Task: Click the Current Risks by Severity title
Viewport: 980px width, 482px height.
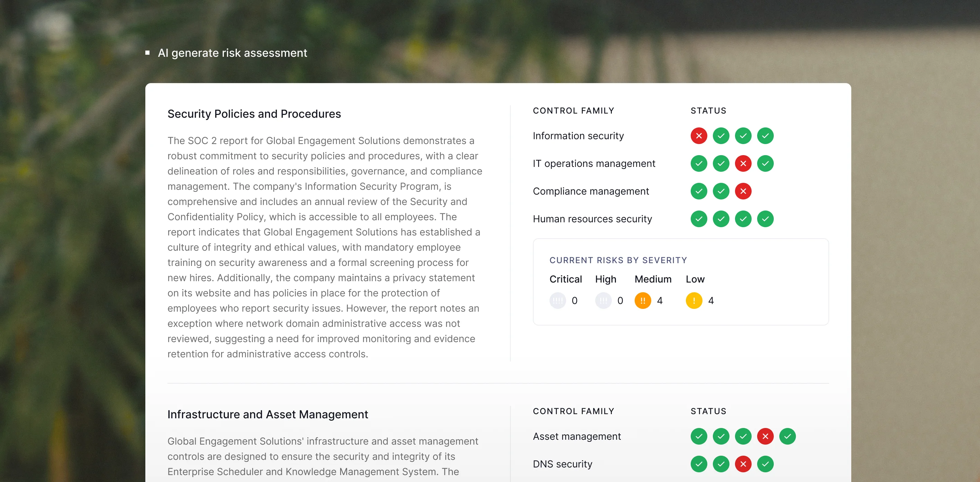Action: [618, 260]
